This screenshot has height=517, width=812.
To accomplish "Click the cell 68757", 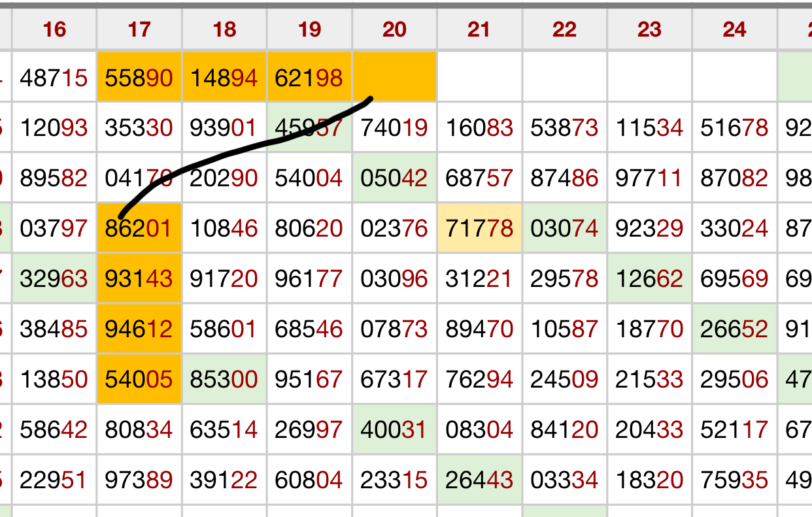I will pyautogui.click(x=479, y=178).
